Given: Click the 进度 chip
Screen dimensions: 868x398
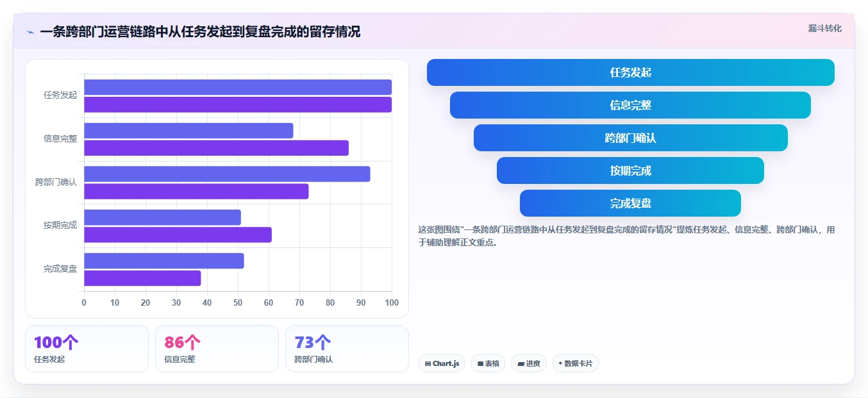Looking at the screenshot, I should [x=529, y=363].
